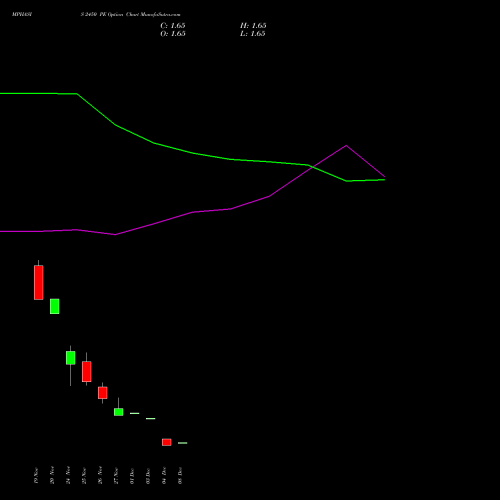Select the 20 Nov date label
The width and height of the screenshot is (500, 500).
pyautogui.click(x=52, y=476)
